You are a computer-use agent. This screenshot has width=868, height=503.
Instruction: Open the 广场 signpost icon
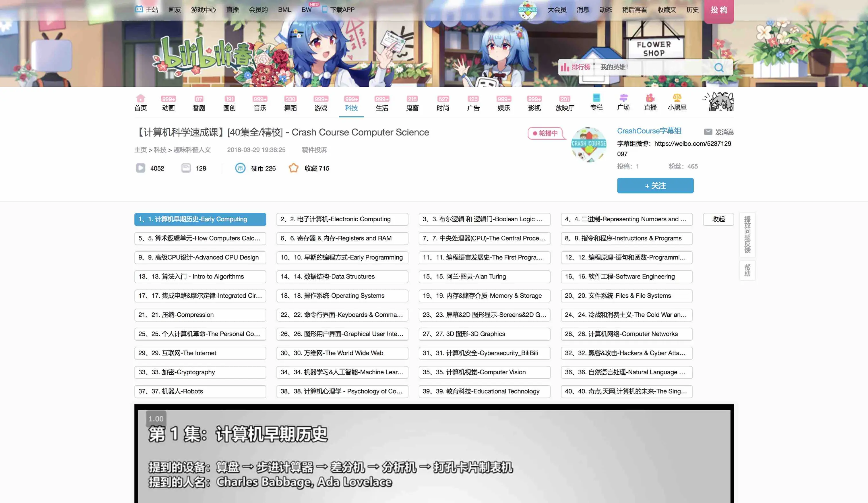[x=623, y=98]
